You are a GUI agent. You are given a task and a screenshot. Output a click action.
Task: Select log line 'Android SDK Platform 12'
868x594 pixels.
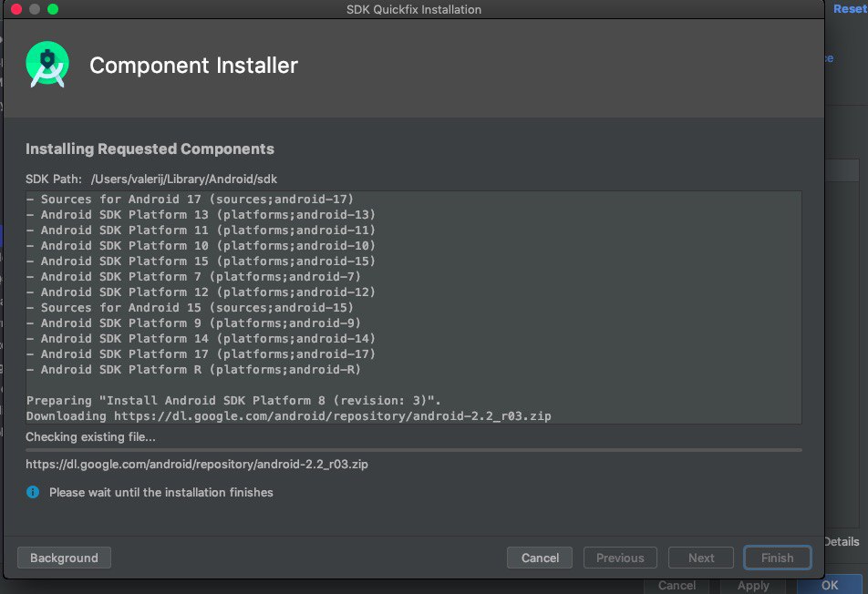[201, 292]
